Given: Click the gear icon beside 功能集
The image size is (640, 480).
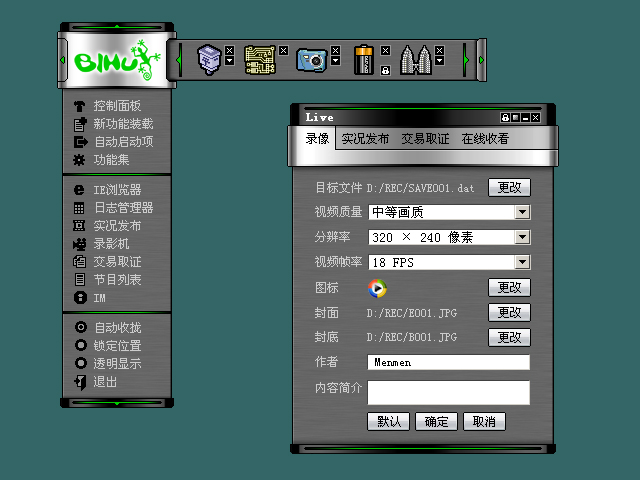Looking at the screenshot, I should point(79,160).
